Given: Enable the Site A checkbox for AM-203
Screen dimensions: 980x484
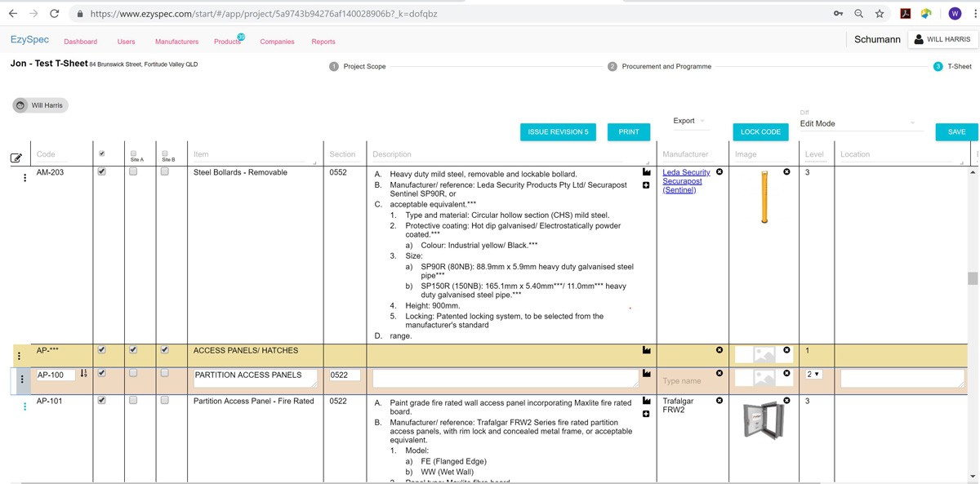Looking at the screenshot, I should (133, 172).
